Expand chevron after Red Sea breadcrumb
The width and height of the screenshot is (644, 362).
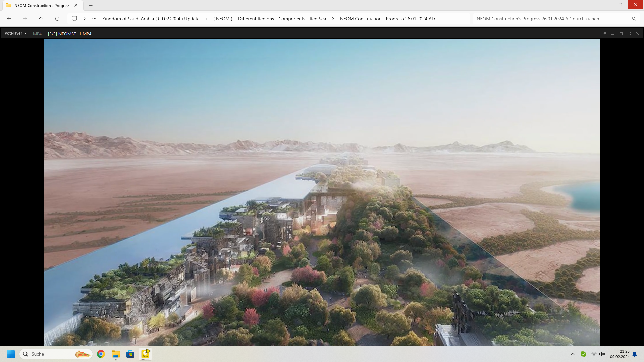pyautogui.click(x=333, y=19)
